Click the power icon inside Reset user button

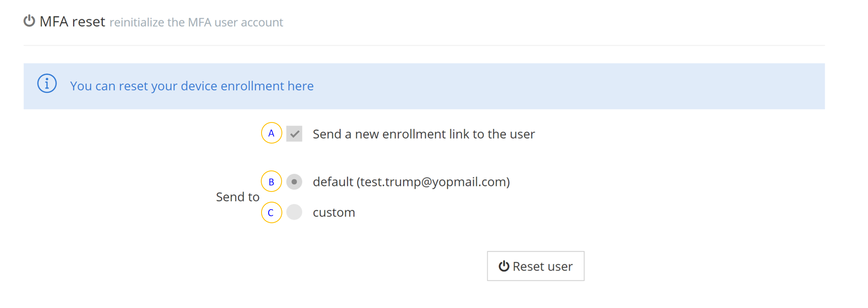(504, 266)
